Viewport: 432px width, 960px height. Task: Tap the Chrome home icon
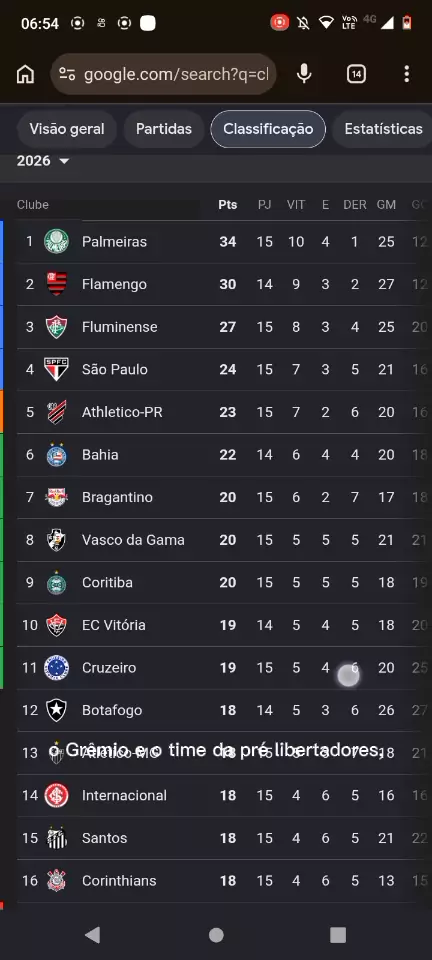(x=25, y=75)
